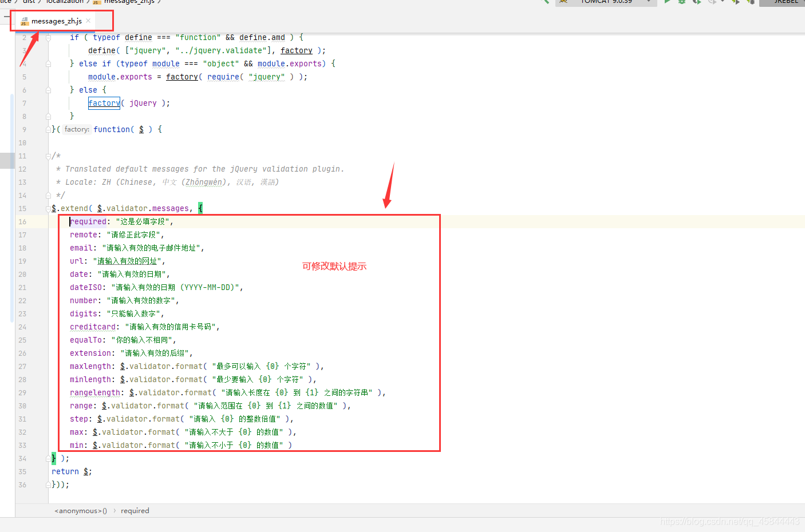Click the '(YYYY-MM-DD)' text in dateISO message
Screen dimensions: 805x532
tap(208, 288)
